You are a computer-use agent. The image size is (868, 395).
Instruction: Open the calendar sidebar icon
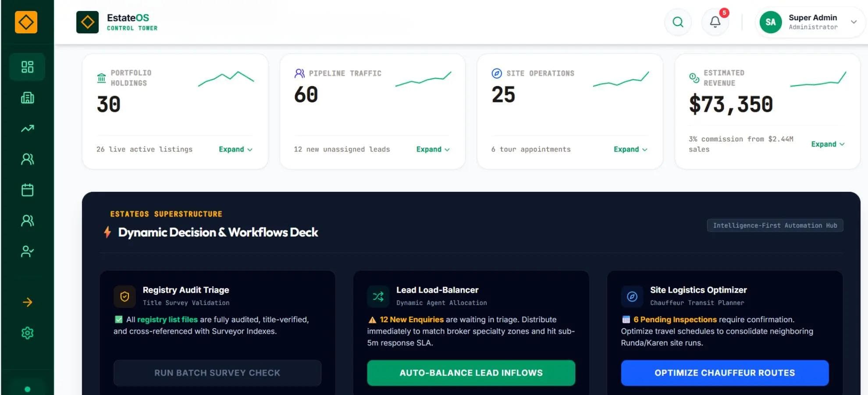click(27, 190)
